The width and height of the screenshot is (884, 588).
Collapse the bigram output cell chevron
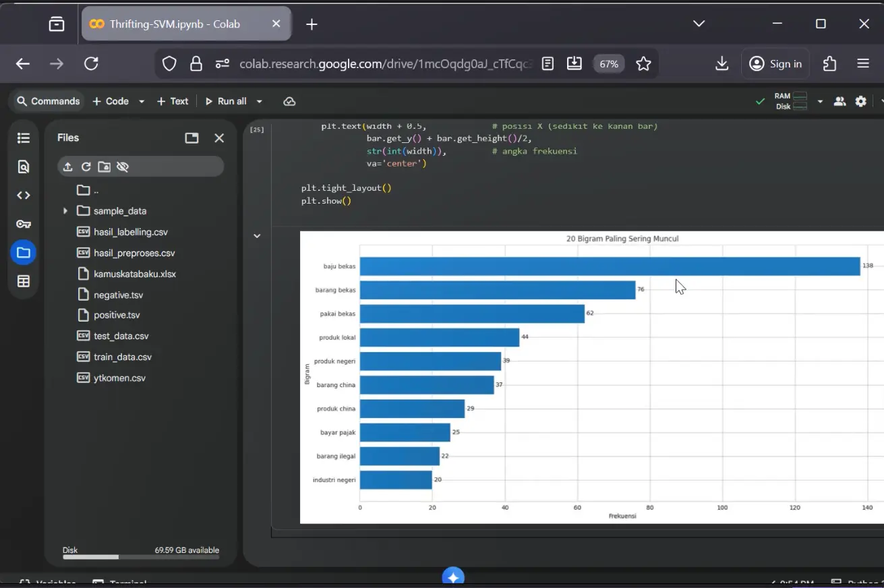click(x=257, y=235)
